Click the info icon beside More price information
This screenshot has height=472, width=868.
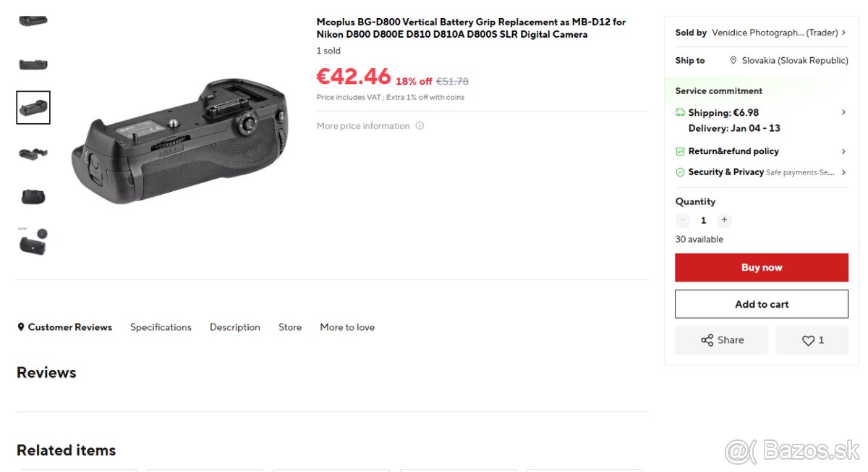(x=420, y=126)
